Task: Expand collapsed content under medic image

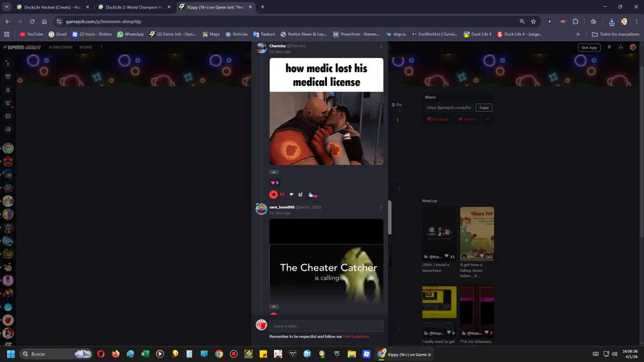Action: 274,172
